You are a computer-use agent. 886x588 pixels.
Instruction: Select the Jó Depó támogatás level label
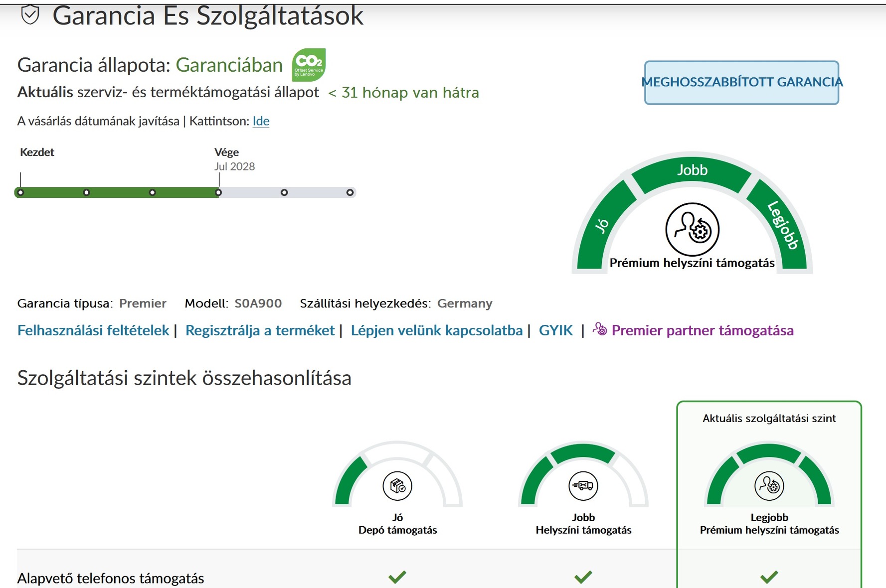397,524
